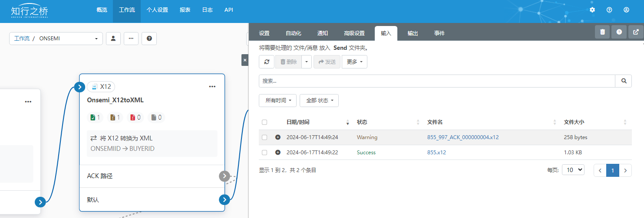Viewport: 644px width, 218px height.
Task: Click the top-bar user account icon
Action: click(x=626, y=10)
